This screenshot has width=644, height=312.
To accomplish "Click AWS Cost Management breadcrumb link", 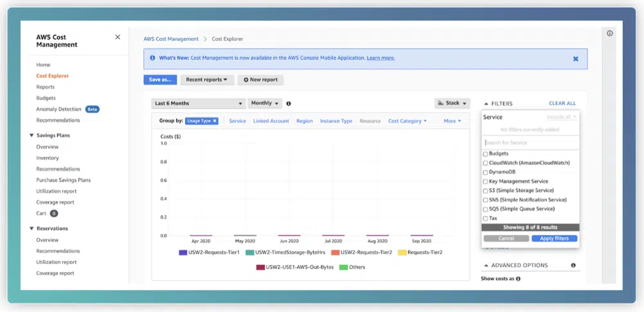I will click(x=171, y=39).
